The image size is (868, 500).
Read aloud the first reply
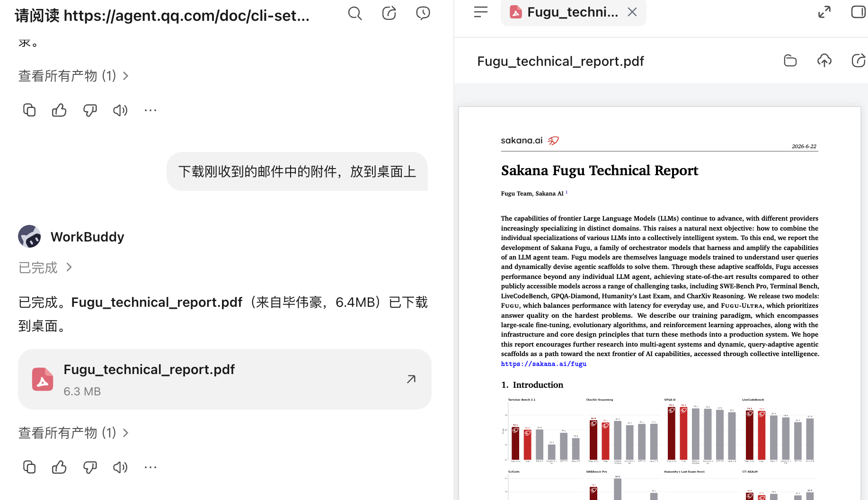point(120,110)
